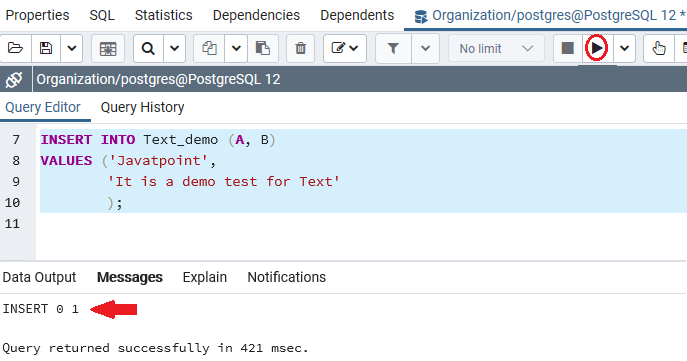
Task: Click the connection name Organization/postgres@PostgreSQL 12 bar
Action: (x=158, y=80)
